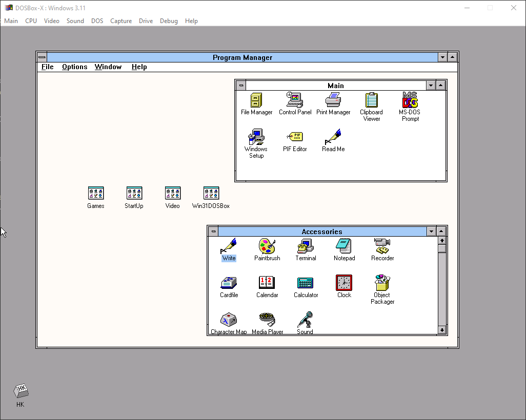
Task: Launch Control Panel icon
Action: (x=295, y=100)
